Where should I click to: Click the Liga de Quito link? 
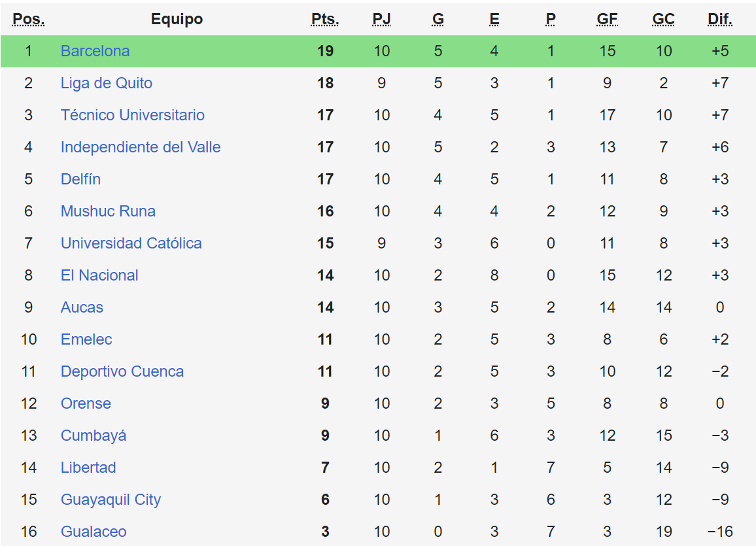[106, 83]
